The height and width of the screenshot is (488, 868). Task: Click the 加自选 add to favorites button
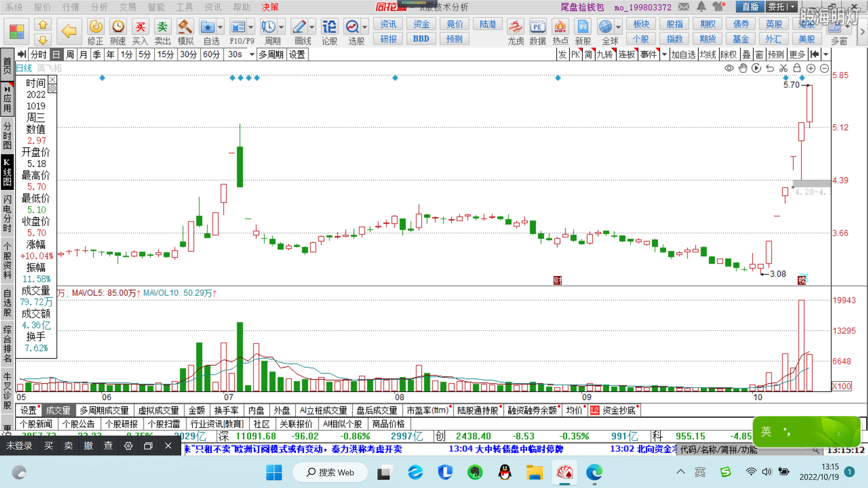click(x=683, y=55)
